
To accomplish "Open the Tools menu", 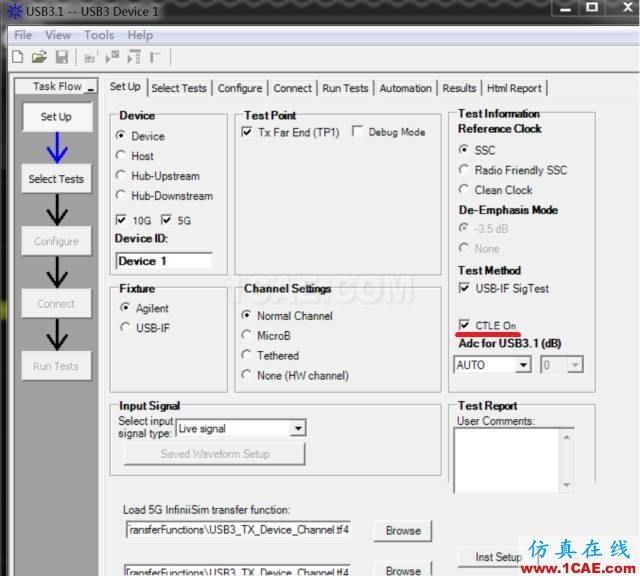I will pyautogui.click(x=99, y=35).
